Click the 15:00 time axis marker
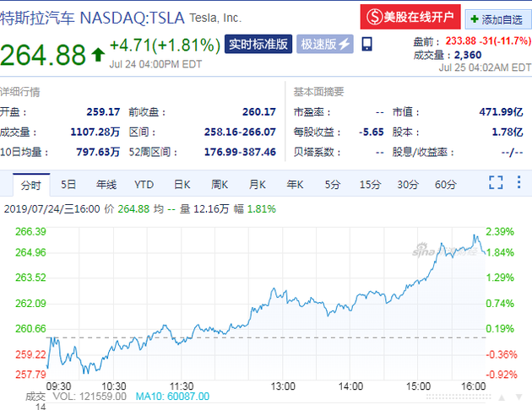532x410 pixels. (x=418, y=386)
